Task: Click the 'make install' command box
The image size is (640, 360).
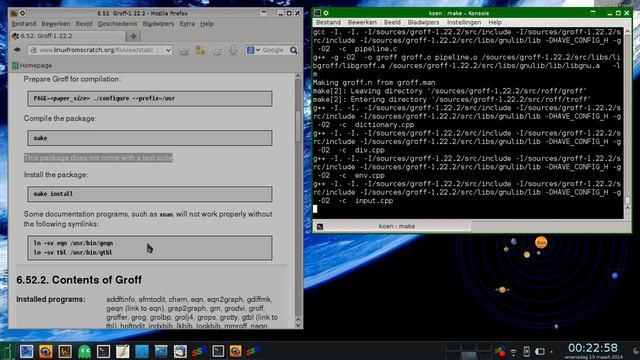Action: 150,194
